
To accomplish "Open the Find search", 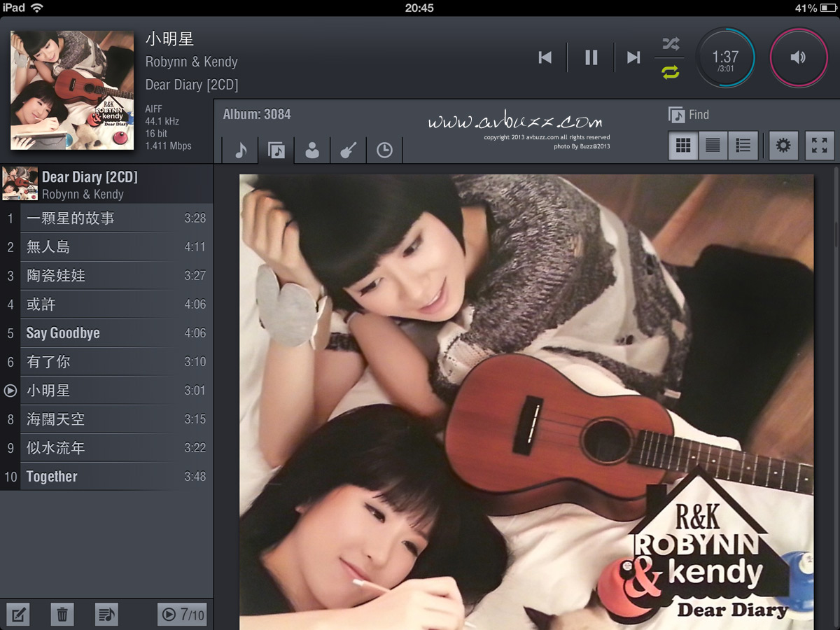I will coord(689,115).
